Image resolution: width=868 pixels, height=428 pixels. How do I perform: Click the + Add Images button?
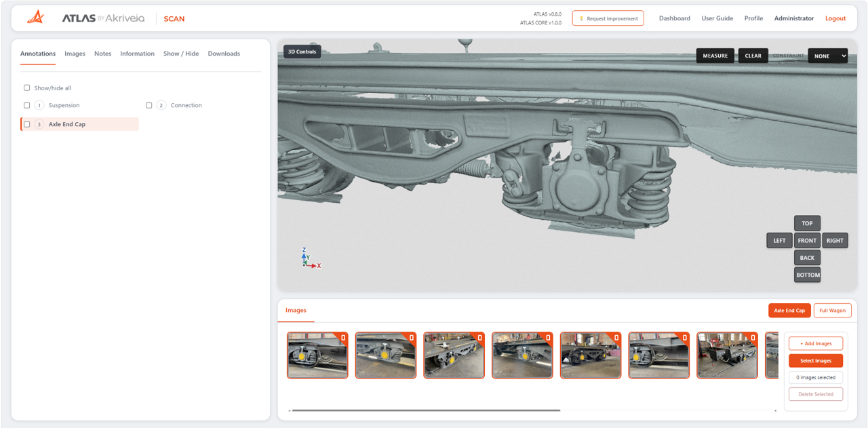point(816,343)
